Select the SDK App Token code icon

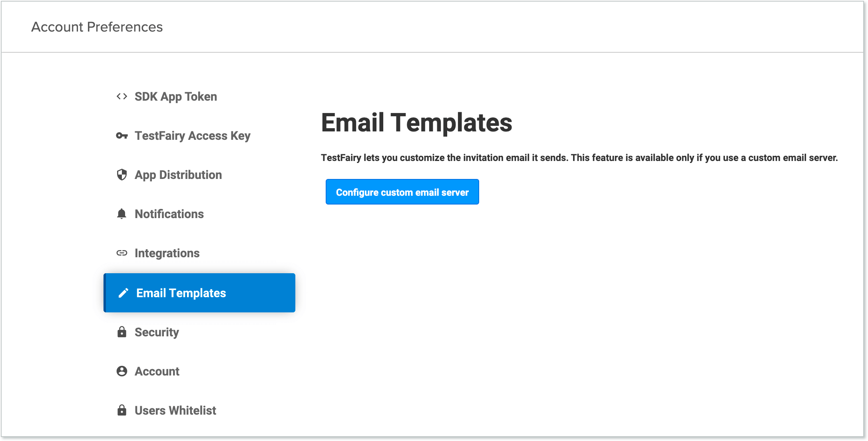pos(121,96)
